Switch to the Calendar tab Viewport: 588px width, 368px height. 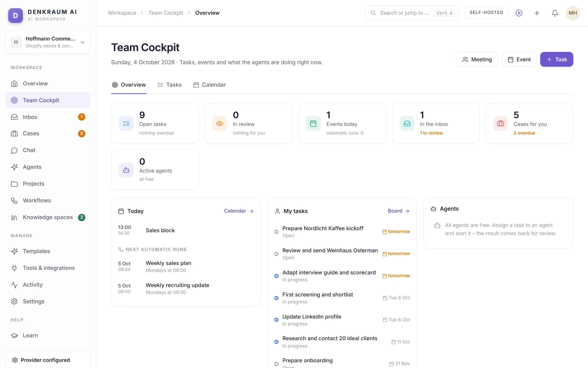[x=209, y=85]
